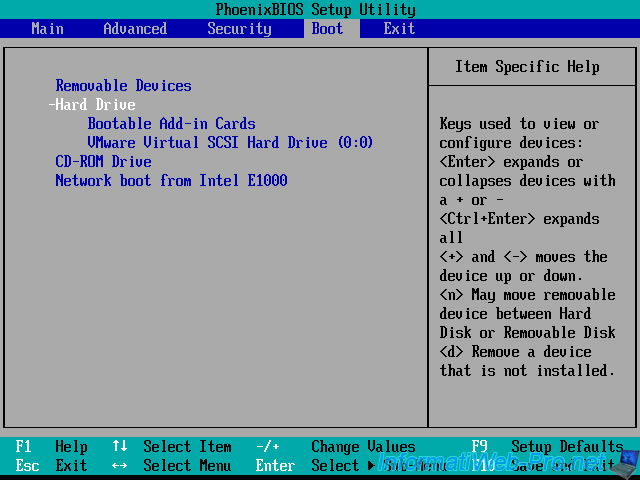The image size is (640, 480).
Task: Click the laptop watermark icon in the corner
Action: point(625,462)
